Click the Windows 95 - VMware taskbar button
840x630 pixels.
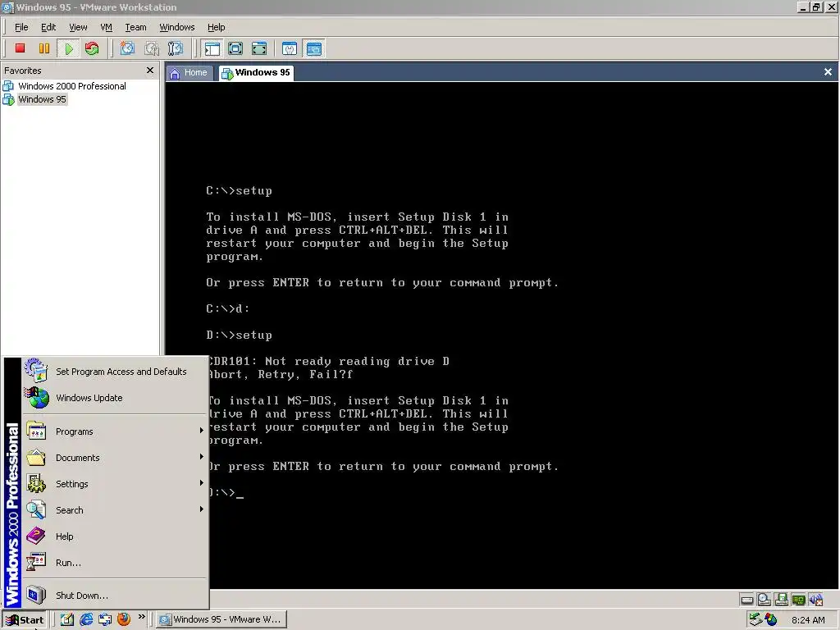[x=221, y=619]
